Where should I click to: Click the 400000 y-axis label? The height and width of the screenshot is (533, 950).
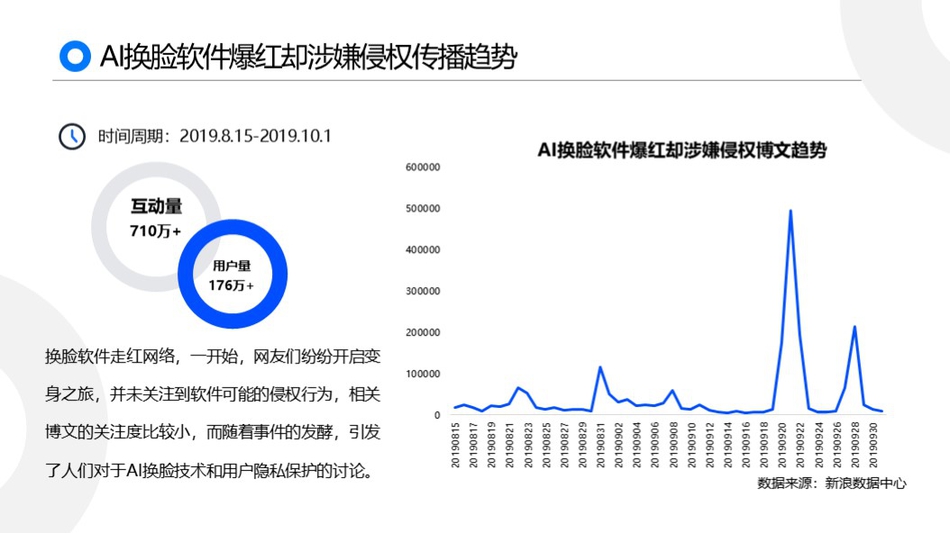pos(423,250)
